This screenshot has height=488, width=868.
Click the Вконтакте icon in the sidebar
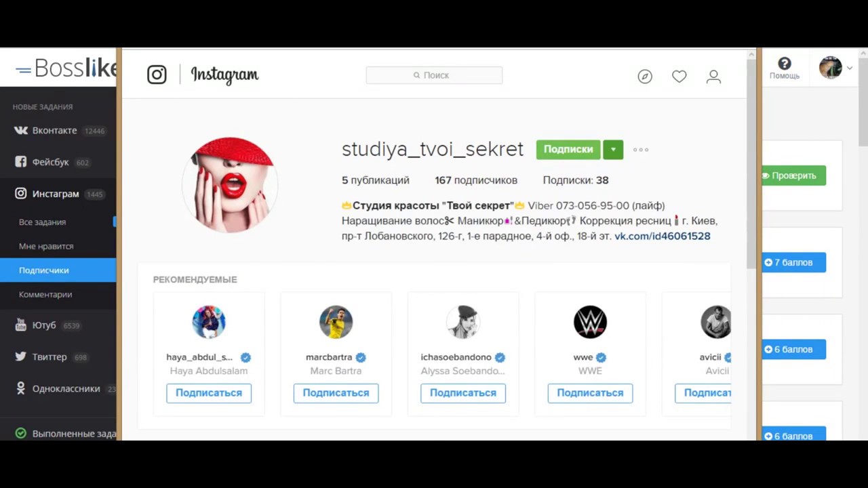click(x=21, y=130)
